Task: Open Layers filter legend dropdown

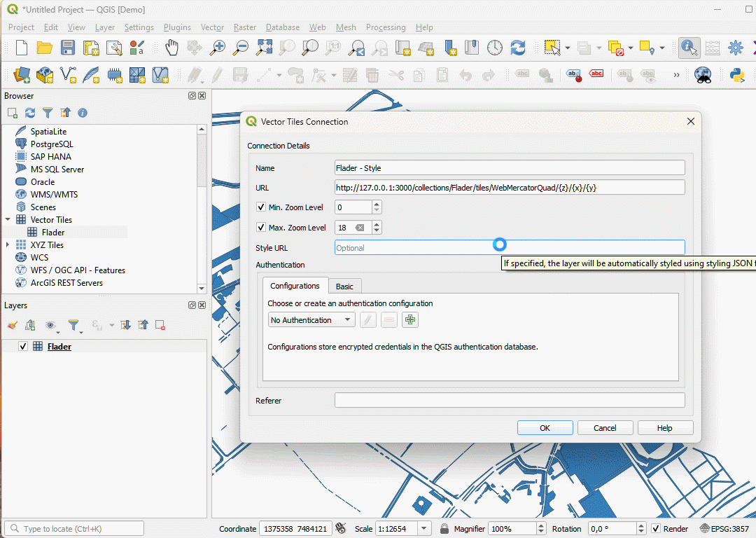Action: tap(74, 326)
